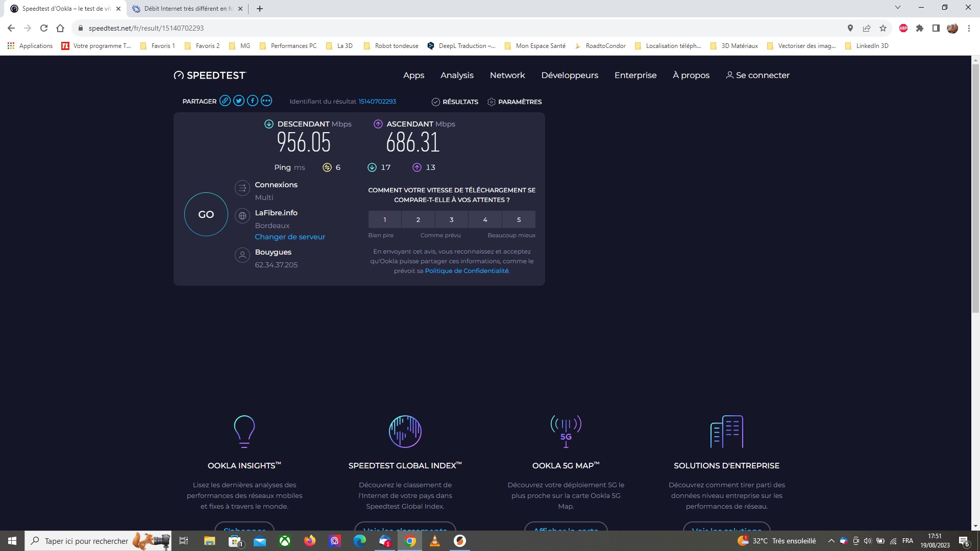
Task: Rate download speed as 1 Bien pire
Action: tap(385, 219)
